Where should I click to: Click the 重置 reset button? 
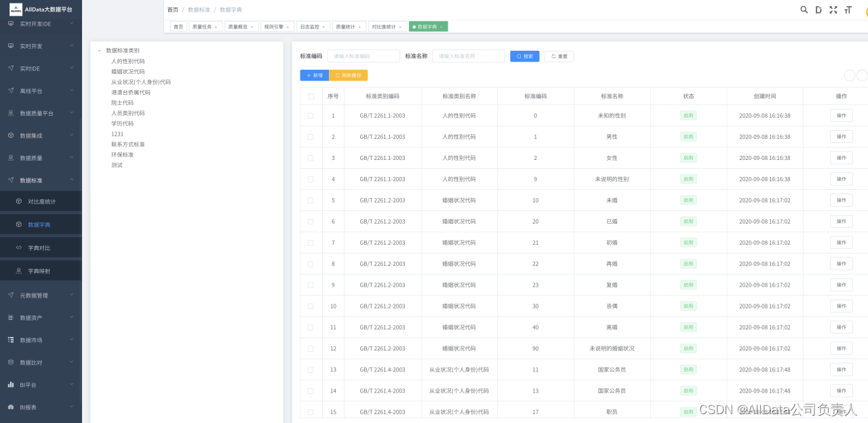[559, 56]
